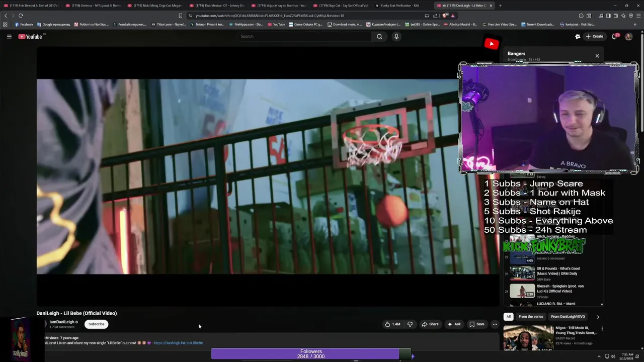644x362 pixels.
Task: Switch to the Funky Brat Verification tab
Action: point(403,6)
